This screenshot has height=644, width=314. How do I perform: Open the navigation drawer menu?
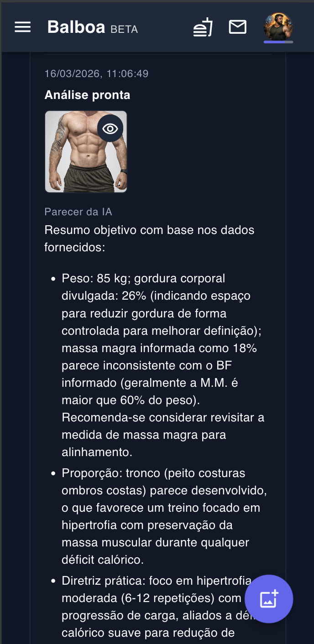(x=22, y=27)
